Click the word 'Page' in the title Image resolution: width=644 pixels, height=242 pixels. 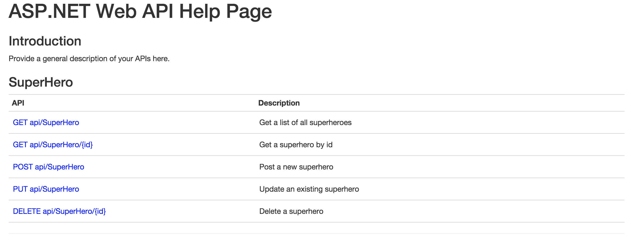(x=249, y=12)
